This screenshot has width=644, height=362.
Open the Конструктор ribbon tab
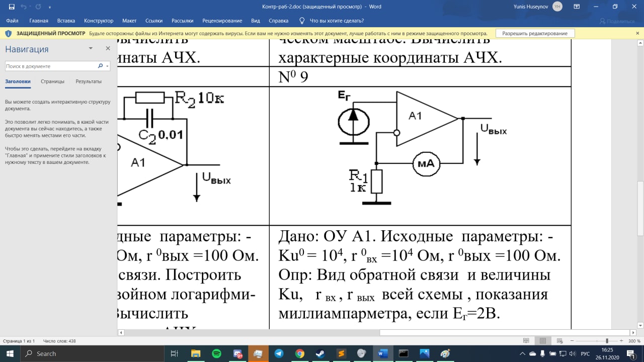(99, 21)
